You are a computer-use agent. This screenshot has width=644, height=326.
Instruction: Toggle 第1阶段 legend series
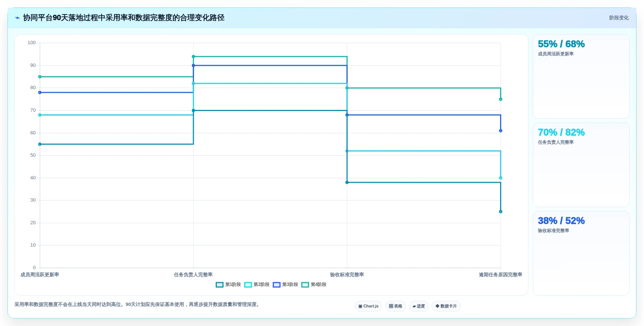click(x=228, y=285)
